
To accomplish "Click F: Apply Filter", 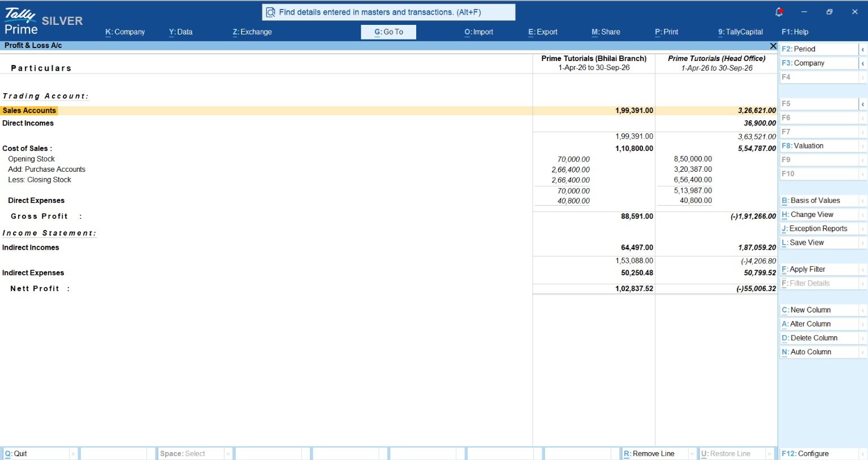I will (819, 270).
